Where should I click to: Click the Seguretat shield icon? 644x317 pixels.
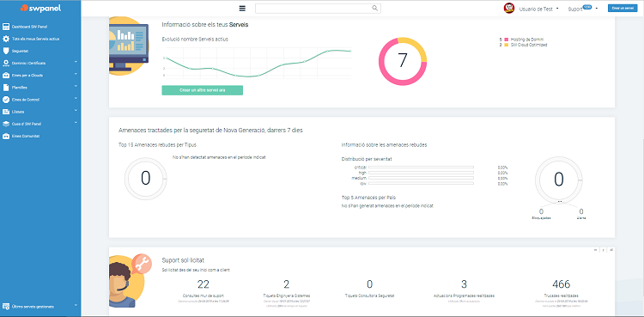click(6, 51)
